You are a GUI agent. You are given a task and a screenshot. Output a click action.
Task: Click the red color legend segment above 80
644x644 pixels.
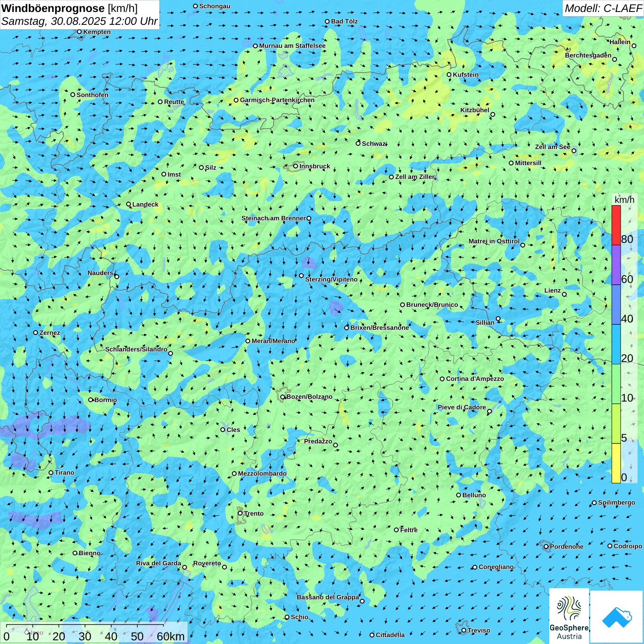pyautogui.click(x=616, y=225)
